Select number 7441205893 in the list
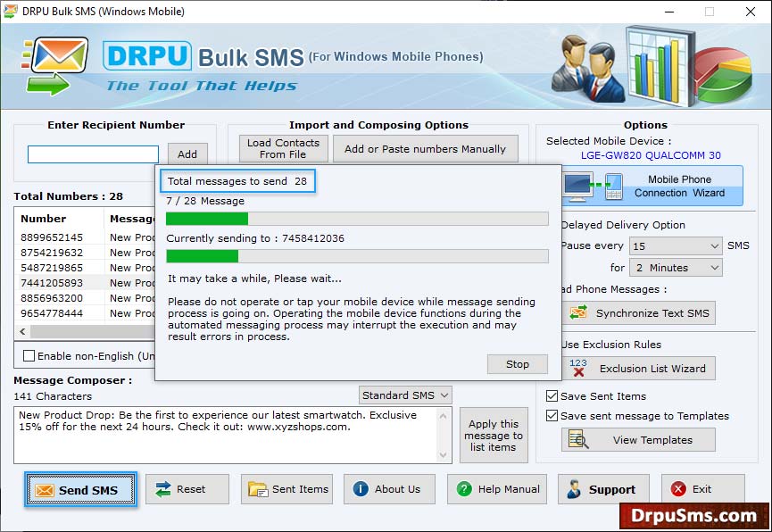The height and width of the screenshot is (532, 772). (x=52, y=283)
